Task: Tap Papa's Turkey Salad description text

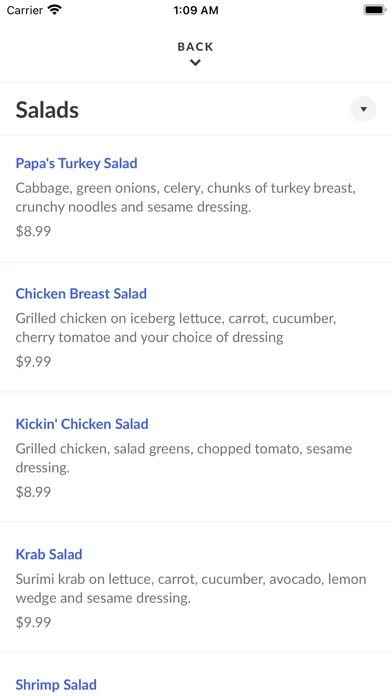Action: pyautogui.click(x=186, y=198)
